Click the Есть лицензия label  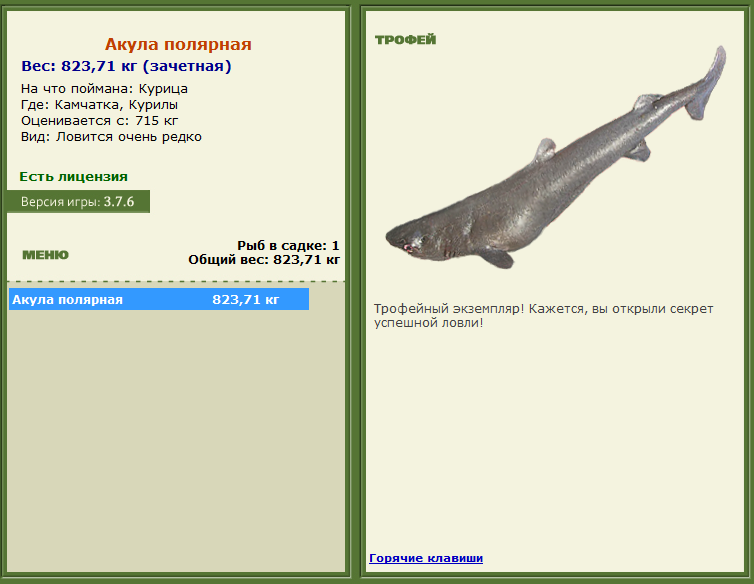(74, 177)
